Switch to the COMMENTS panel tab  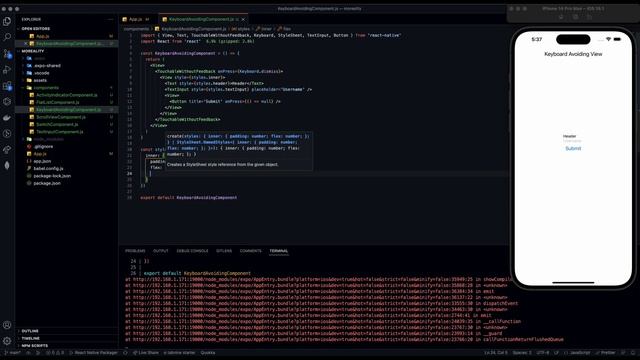(x=251, y=251)
